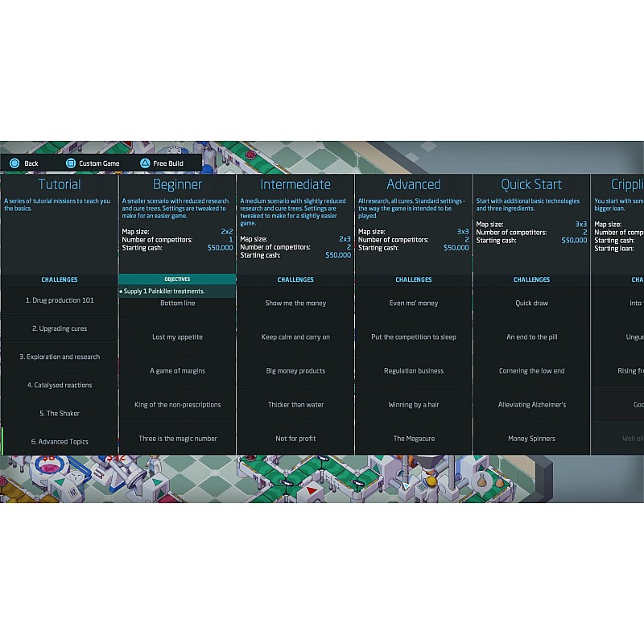Start tutorial 1. Drug production 101
The image size is (644, 644).
pos(60,300)
